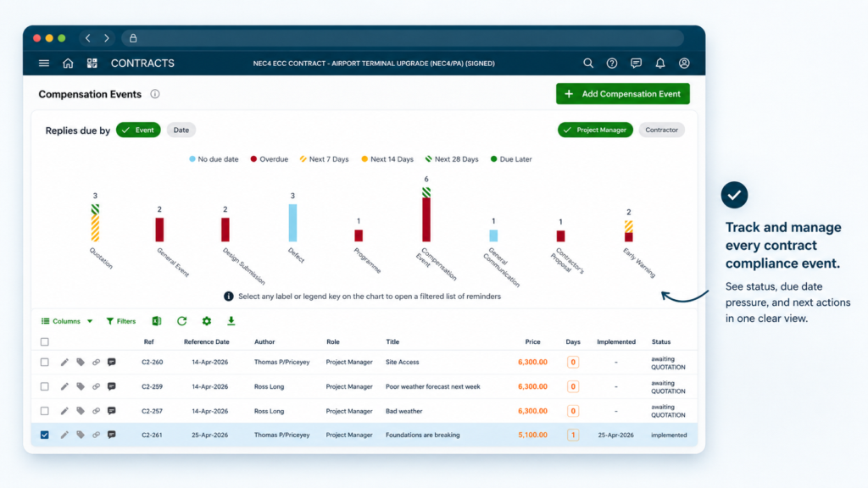This screenshot has height=488, width=868.
Task: Go to the home icon
Action: click(x=68, y=63)
